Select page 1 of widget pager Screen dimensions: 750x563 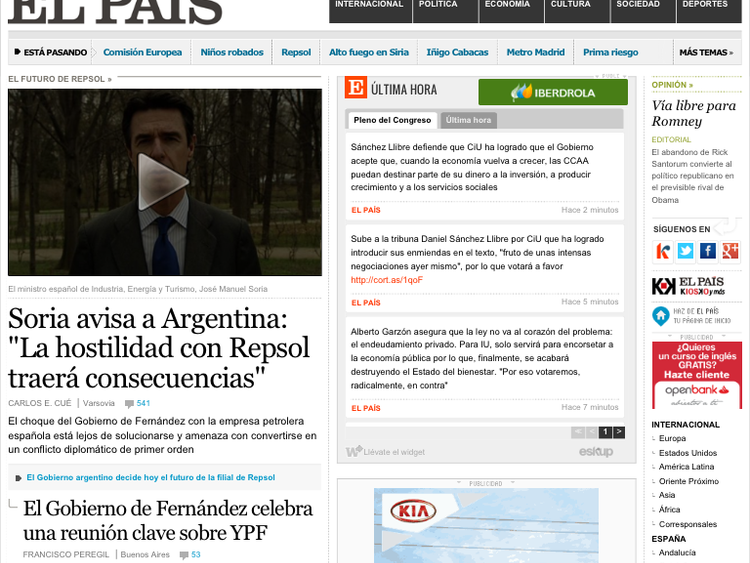(x=605, y=432)
